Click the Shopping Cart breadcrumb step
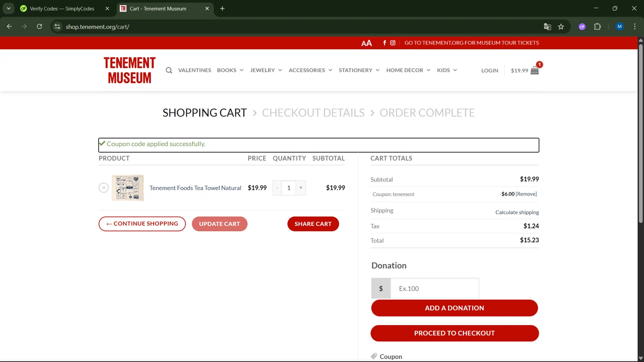The height and width of the screenshot is (362, 644). [204, 113]
